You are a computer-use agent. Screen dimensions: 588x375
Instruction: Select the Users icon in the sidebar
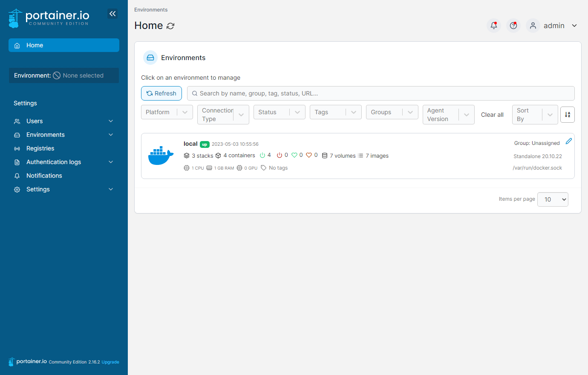(x=17, y=121)
